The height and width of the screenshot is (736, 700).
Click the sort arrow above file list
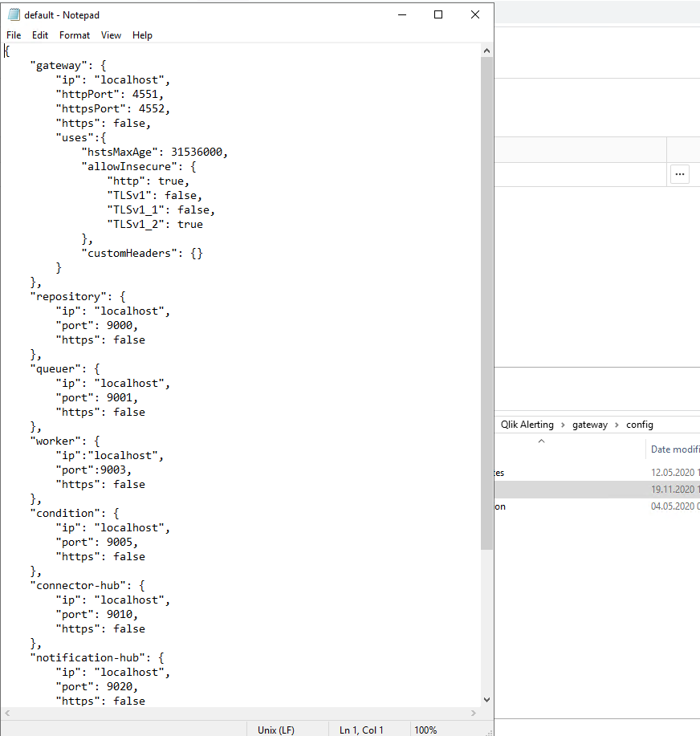541,441
